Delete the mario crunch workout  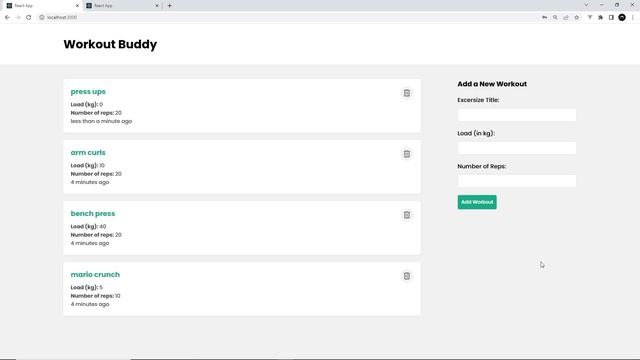[407, 276]
